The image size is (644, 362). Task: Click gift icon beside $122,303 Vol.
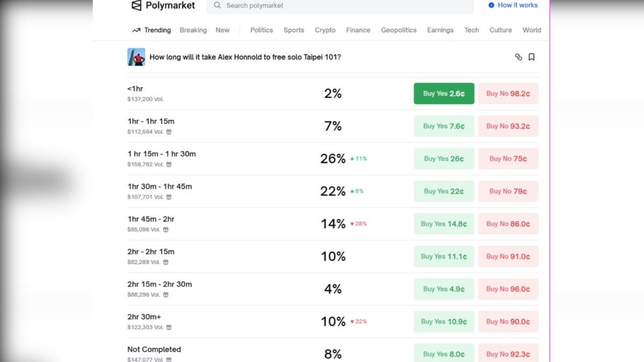pos(169,327)
